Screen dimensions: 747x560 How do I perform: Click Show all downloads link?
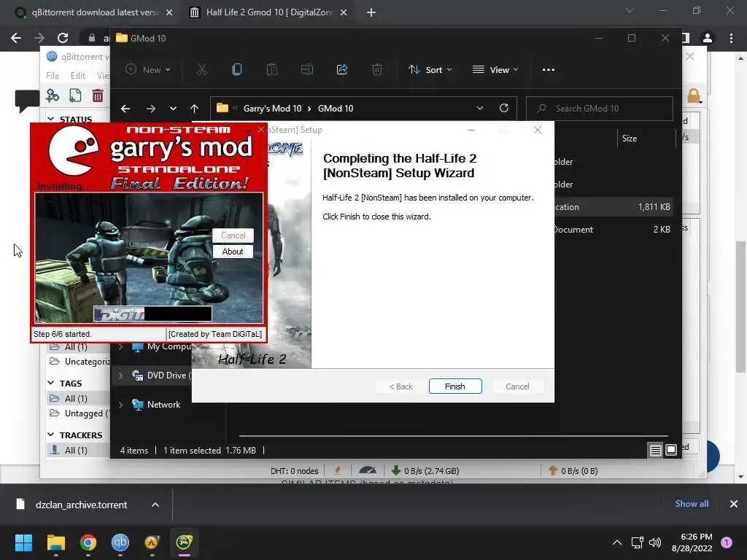692,504
